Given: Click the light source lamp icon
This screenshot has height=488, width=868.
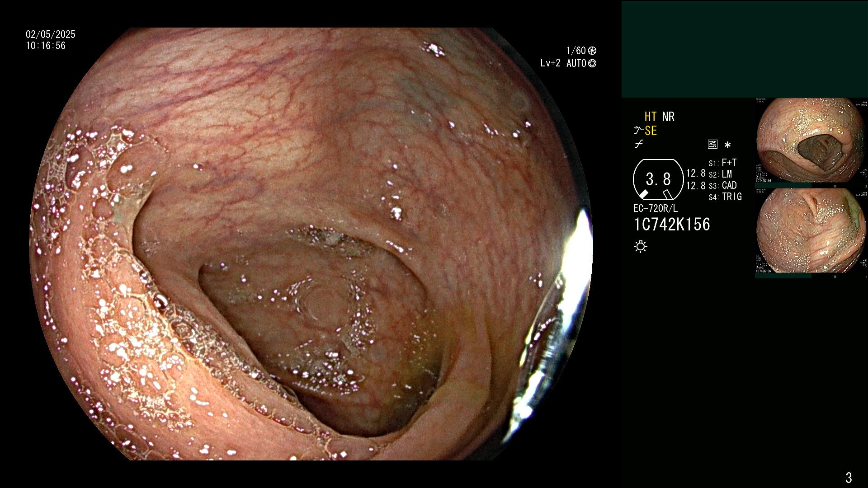Looking at the screenshot, I should click(x=641, y=246).
